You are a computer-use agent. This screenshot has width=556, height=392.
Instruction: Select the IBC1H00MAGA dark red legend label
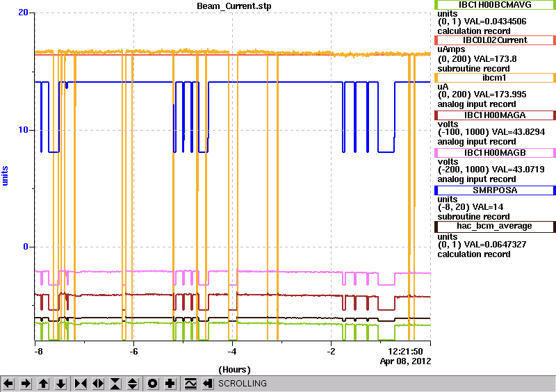(495, 115)
